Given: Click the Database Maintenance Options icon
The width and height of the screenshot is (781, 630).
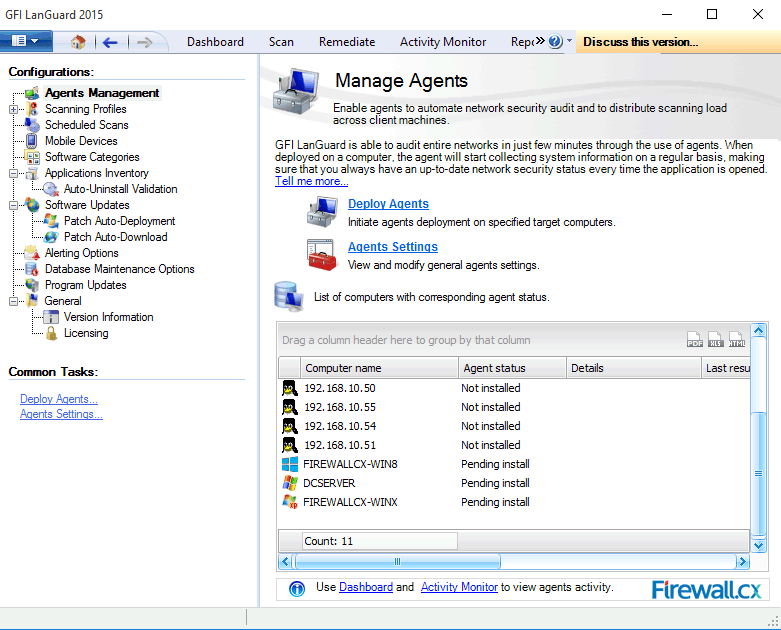Looking at the screenshot, I should click(32, 269).
